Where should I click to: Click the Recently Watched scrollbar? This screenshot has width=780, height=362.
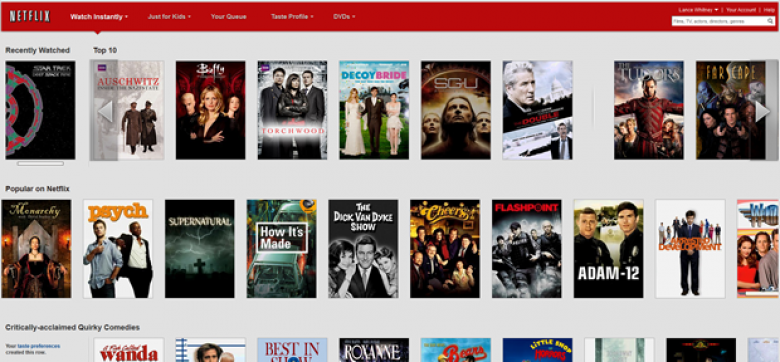click(x=40, y=164)
